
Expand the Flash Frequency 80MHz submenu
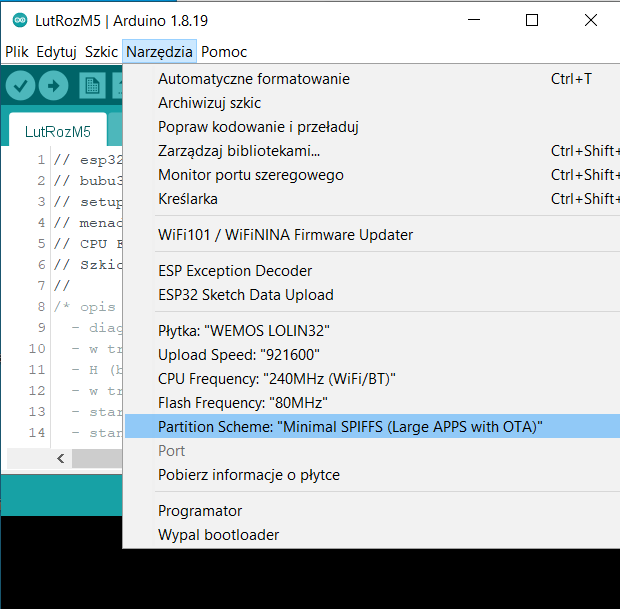point(372,403)
